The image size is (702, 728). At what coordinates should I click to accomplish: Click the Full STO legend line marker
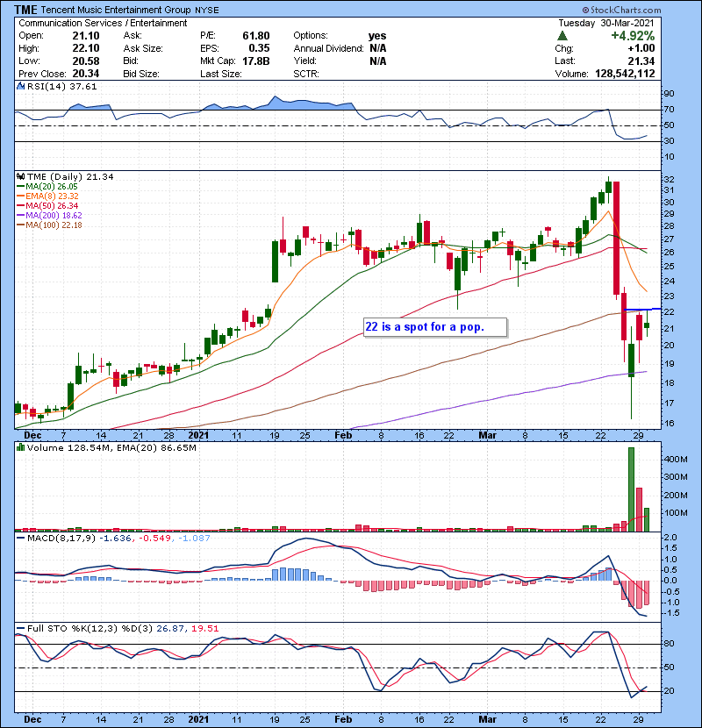pos(20,629)
